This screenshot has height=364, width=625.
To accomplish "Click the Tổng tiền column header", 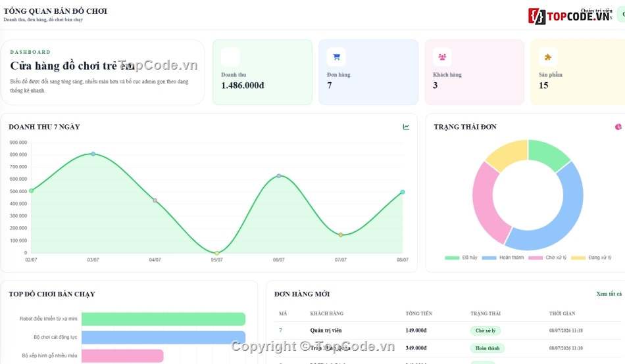I will (419, 313).
